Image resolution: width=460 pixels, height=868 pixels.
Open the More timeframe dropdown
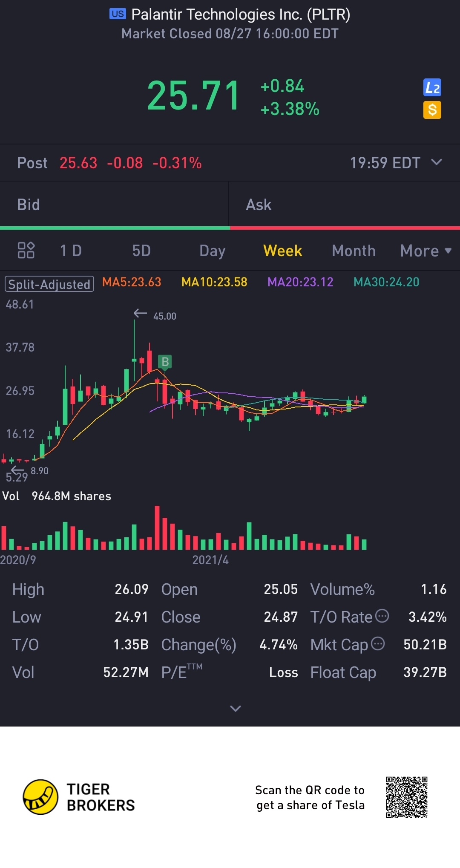pyautogui.click(x=426, y=251)
